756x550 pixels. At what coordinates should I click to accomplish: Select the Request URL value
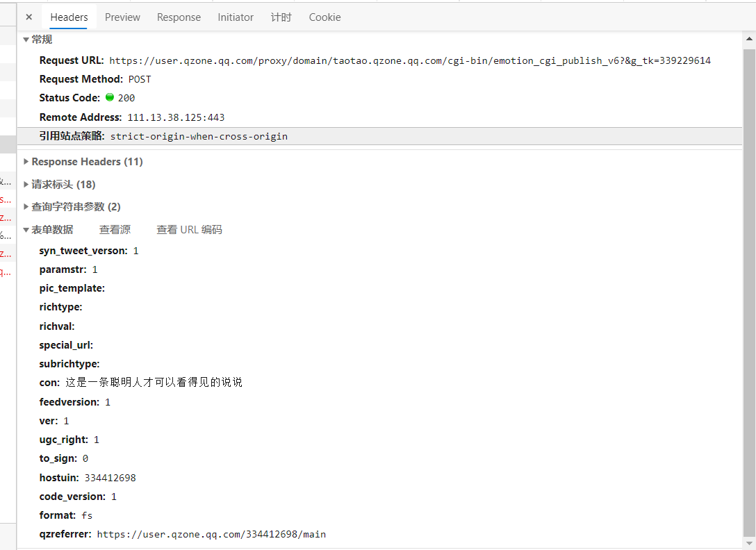410,60
